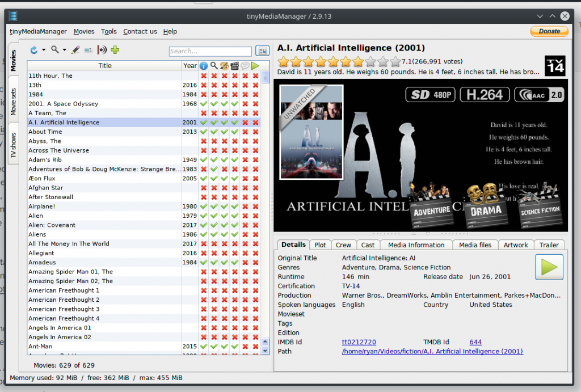581x392 pixels.
Task: Click the edit movie pencil icon
Action: (x=75, y=50)
